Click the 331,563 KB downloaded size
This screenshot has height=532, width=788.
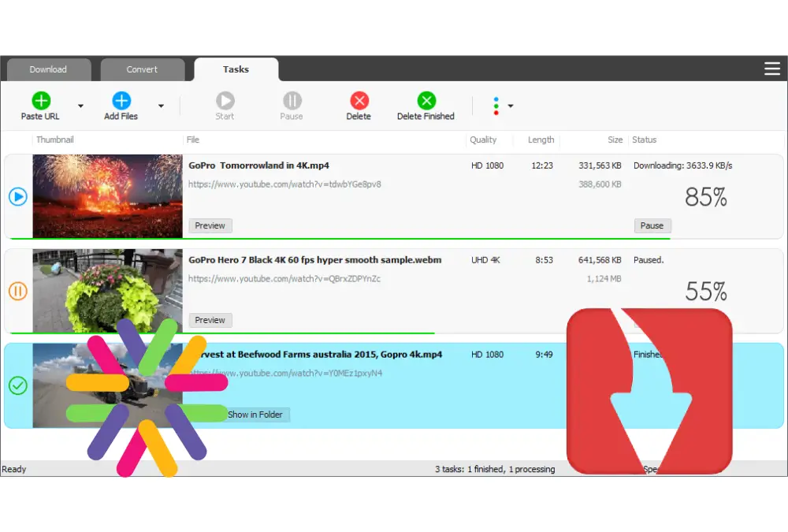tap(600, 166)
